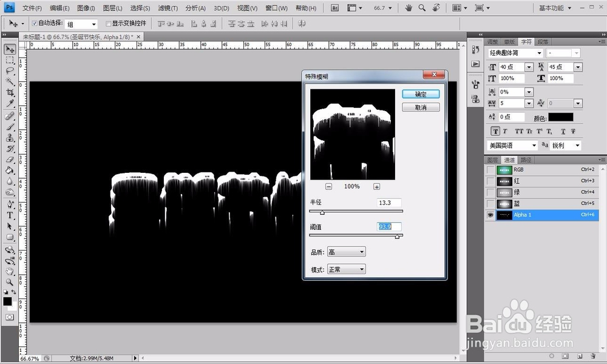The width and height of the screenshot is (607, 364).
Task: Open the font size 40 点 dropdown
Action: 529,67
